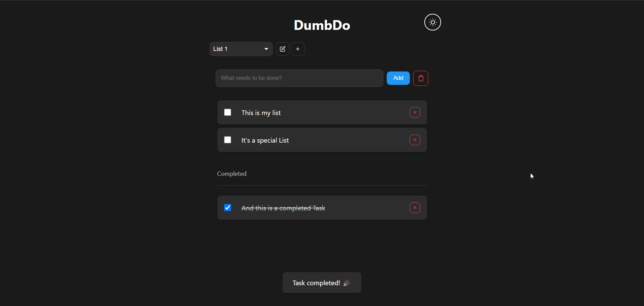Remove the completed task with the red X
This screenshot has height=306, width=644.
coord(415,208)
